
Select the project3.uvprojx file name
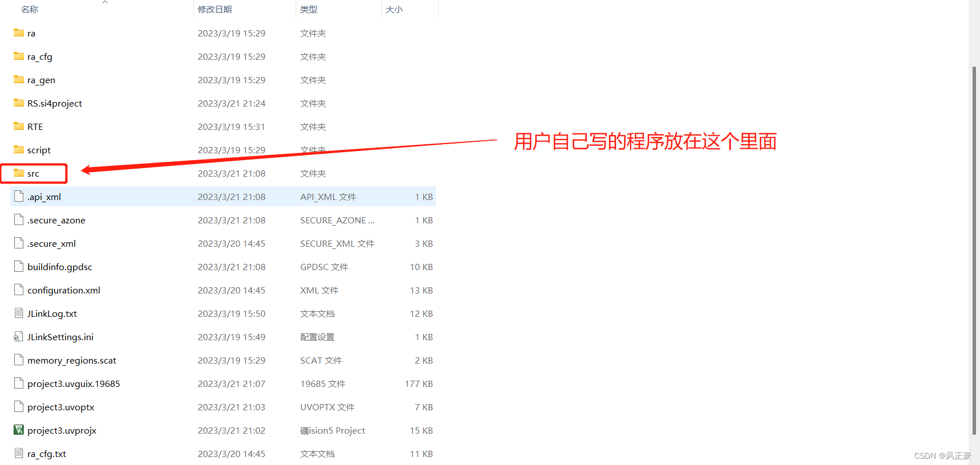point(62,431)
